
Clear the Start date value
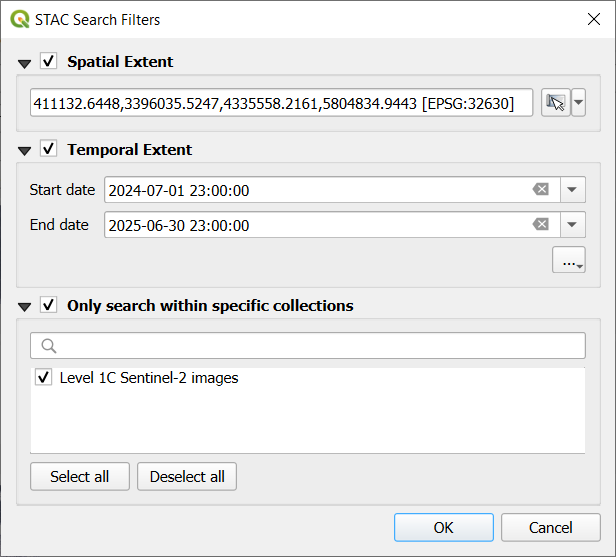[540, 190]
